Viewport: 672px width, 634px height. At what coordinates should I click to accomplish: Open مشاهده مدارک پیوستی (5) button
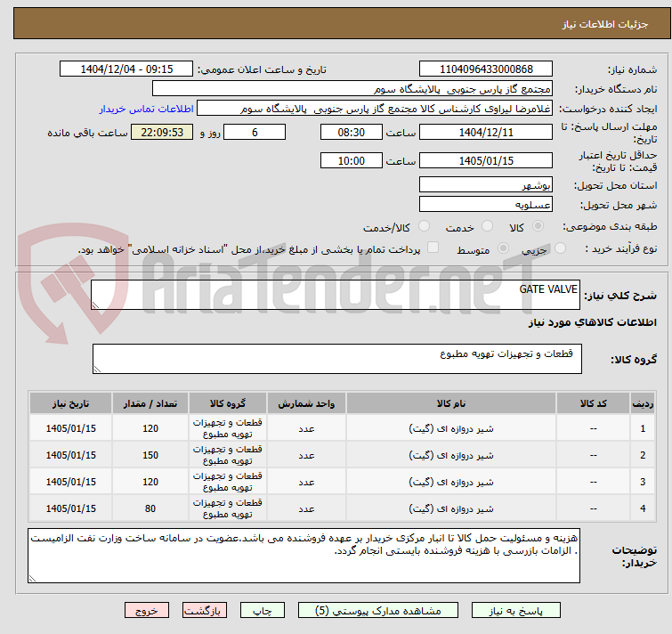pyautogui.click(x=378, y=611)
